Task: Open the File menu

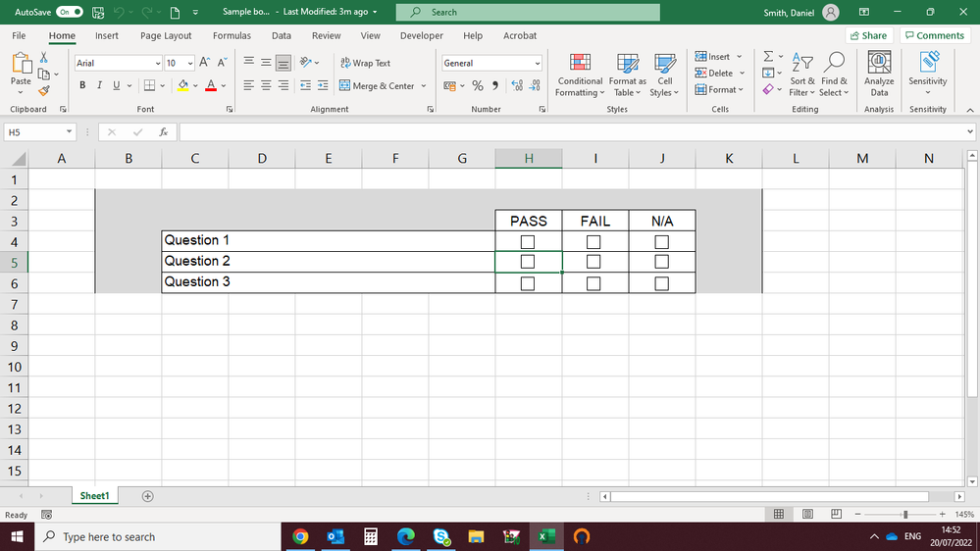Action: click(19, 35)
